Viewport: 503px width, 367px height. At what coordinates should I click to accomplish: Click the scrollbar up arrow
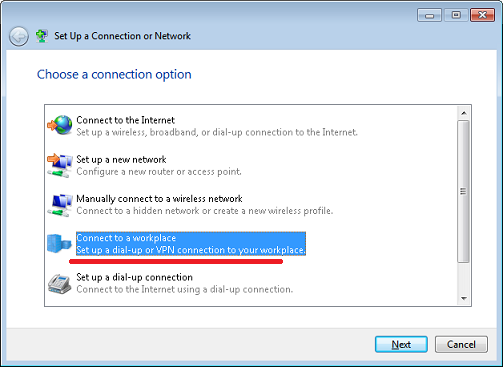click(x=464, y=113)
